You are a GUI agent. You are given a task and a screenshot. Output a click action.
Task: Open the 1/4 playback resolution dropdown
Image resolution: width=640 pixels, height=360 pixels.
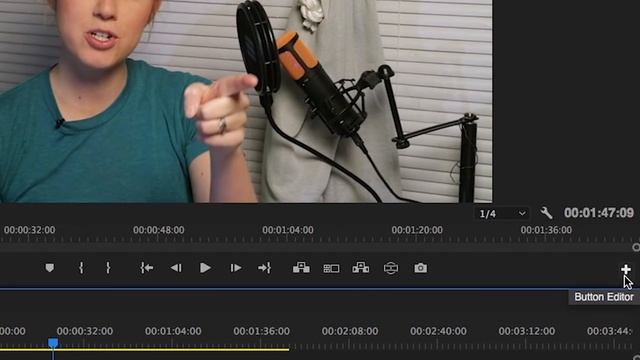[501, 213]
